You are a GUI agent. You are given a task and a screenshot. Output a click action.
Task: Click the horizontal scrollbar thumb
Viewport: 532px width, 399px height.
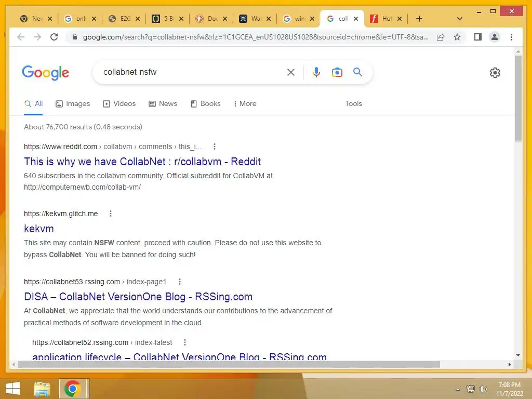229,364
